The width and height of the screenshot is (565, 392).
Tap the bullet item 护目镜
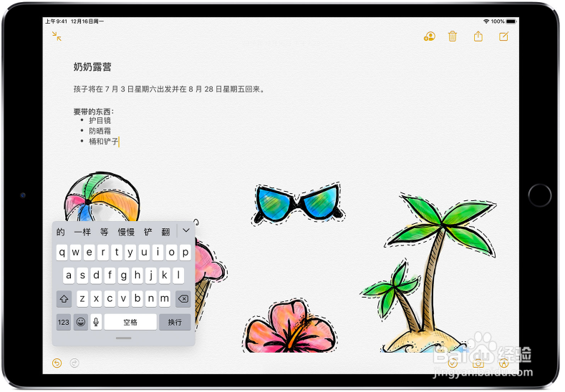100,121
